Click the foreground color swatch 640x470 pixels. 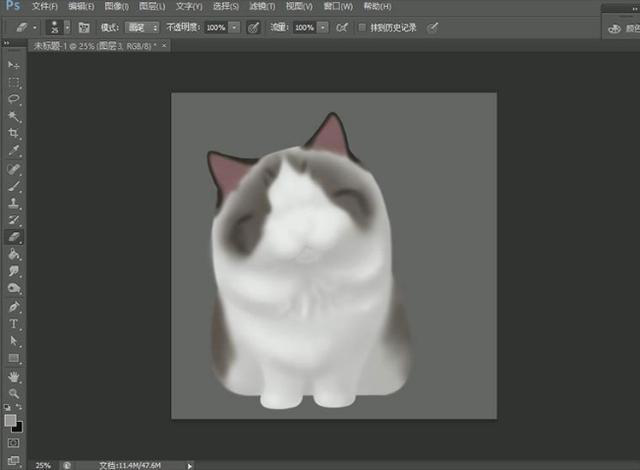[x=11, y=420]
